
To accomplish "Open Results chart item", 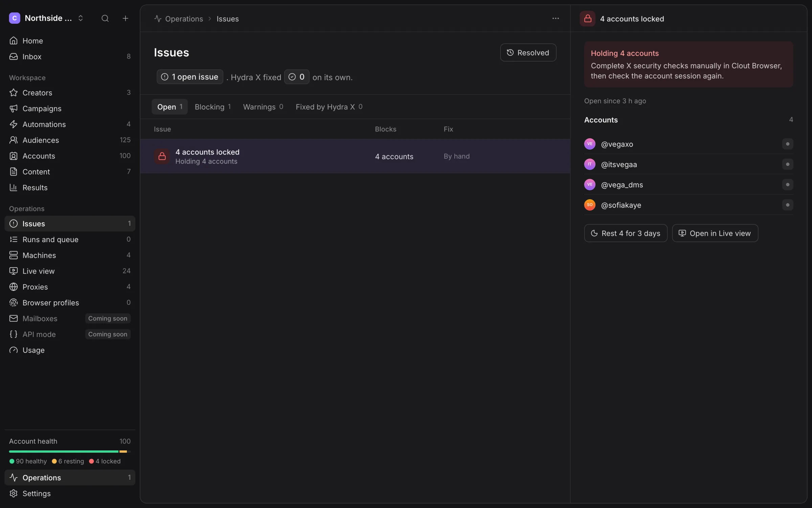I will point(70,187).
